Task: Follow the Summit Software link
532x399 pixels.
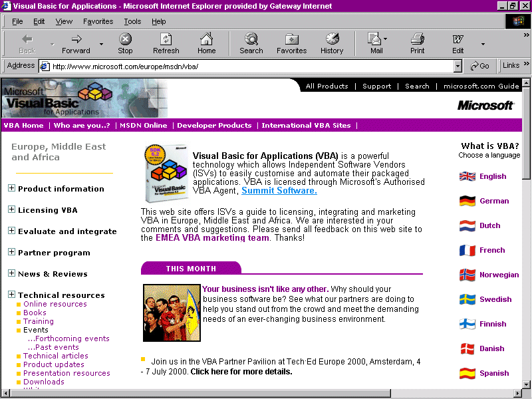Action: (279, 191)
